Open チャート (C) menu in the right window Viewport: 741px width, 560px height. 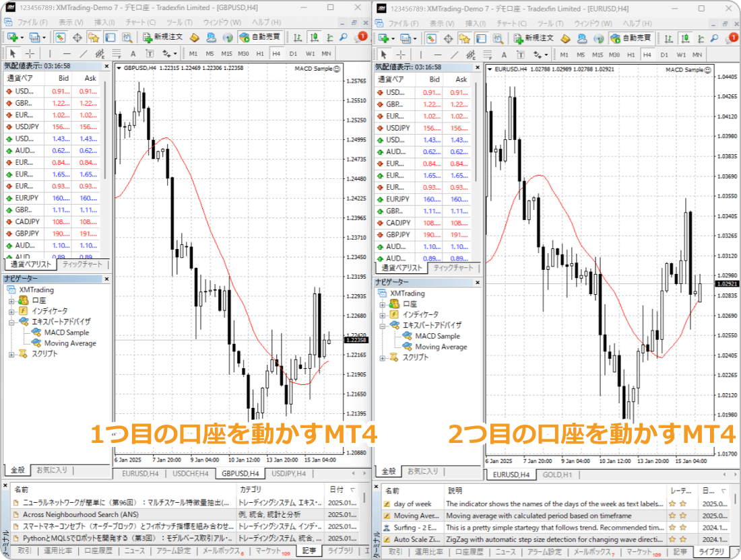511,23
